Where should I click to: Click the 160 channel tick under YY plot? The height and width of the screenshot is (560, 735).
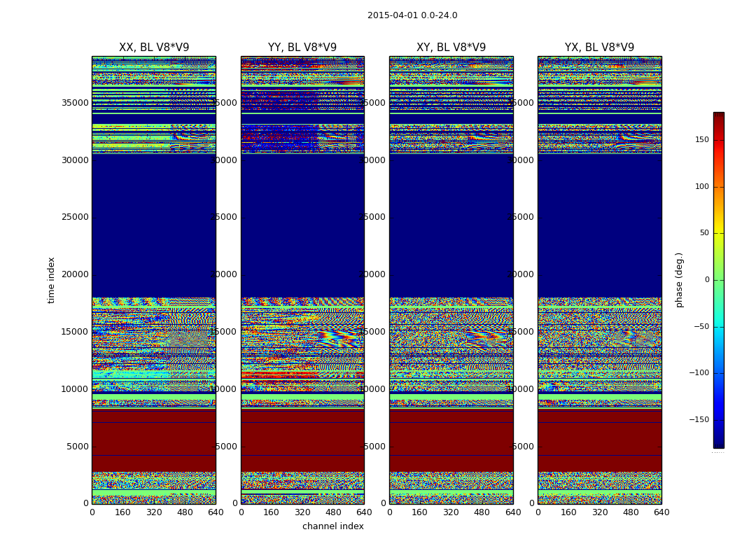(272, 512)
